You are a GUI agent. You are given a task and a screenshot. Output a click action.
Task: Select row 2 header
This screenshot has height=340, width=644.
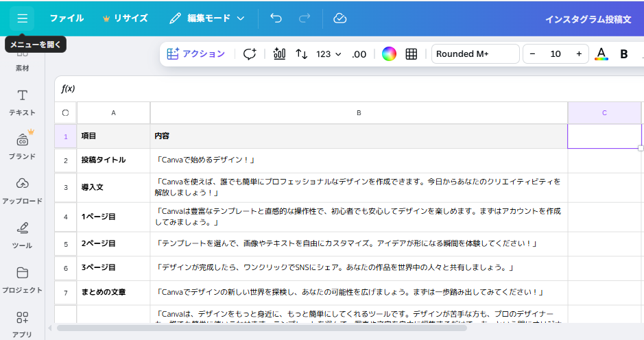click(x=66, y=160)
